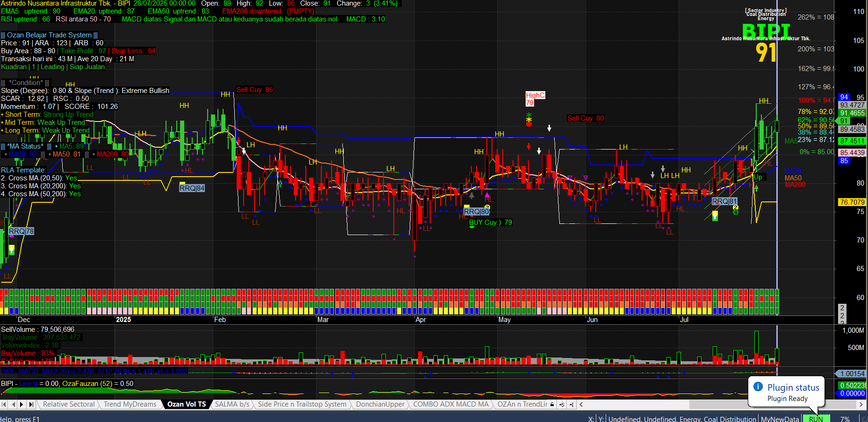Click the SellVolume 79,506,696 readout

click(37, 329)
